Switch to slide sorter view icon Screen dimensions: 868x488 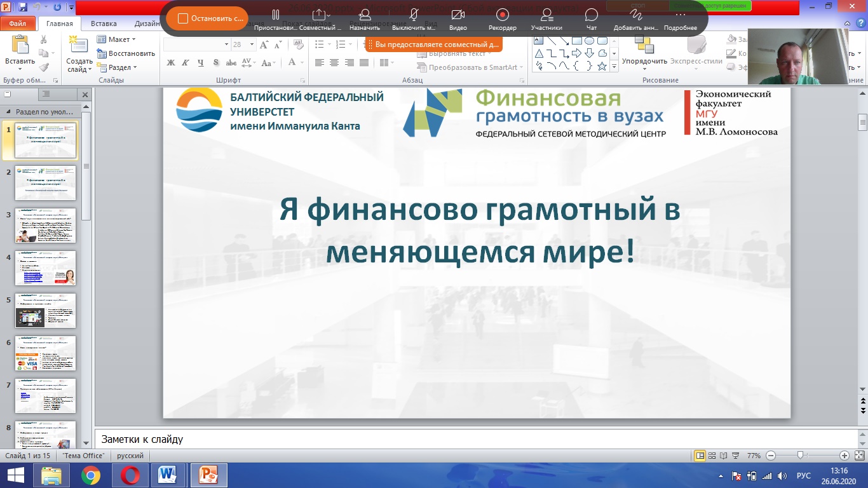pyautogui.click(x=713, y=456)
